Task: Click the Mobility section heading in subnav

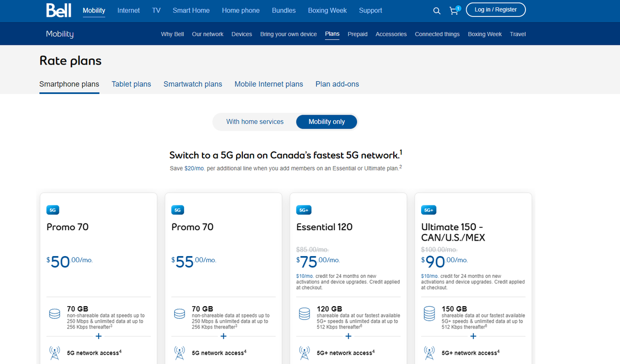Action: tap(60, 34)
